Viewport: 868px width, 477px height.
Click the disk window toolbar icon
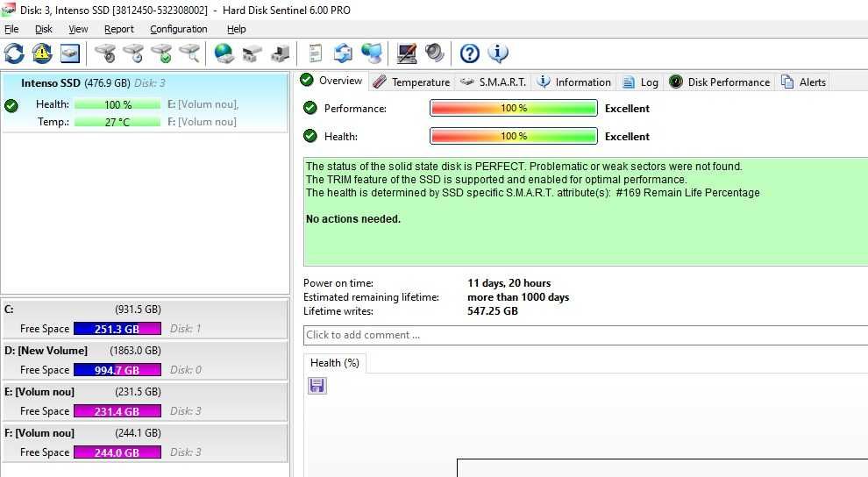(x=70, y=53)
